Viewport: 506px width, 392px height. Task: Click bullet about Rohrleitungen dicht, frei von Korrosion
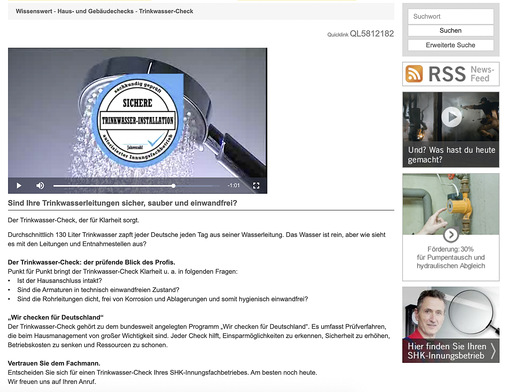163,299
